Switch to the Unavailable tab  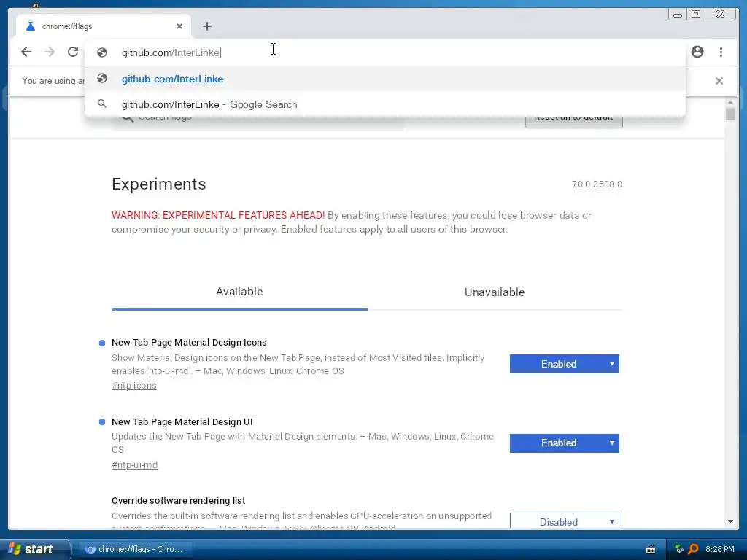[x=495, y=292]
